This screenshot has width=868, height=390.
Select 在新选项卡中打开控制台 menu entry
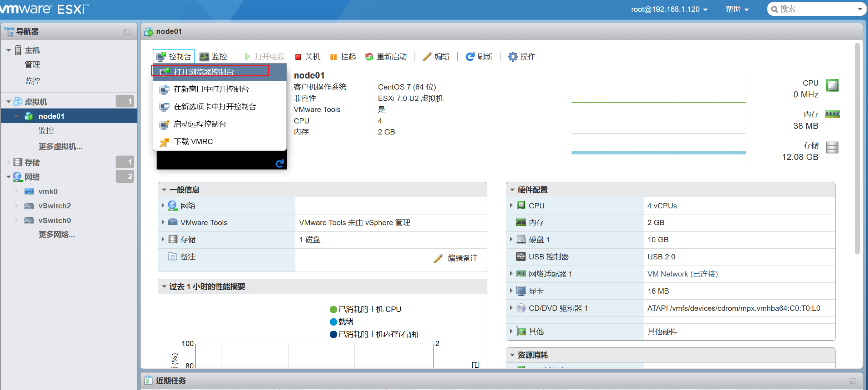[x=220, y=107]
